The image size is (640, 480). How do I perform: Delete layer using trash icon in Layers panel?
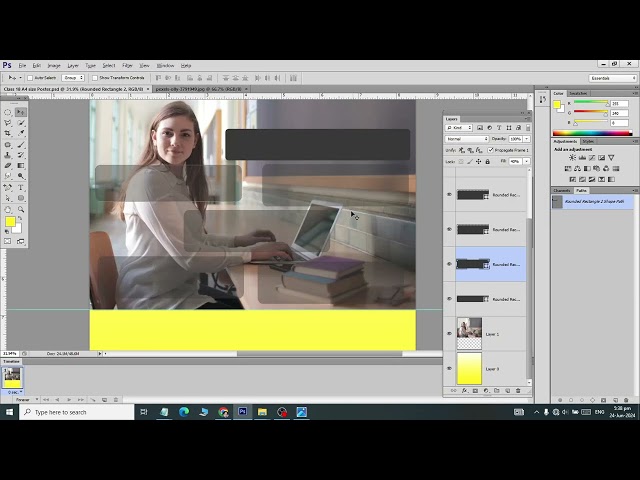click(518, 391)
